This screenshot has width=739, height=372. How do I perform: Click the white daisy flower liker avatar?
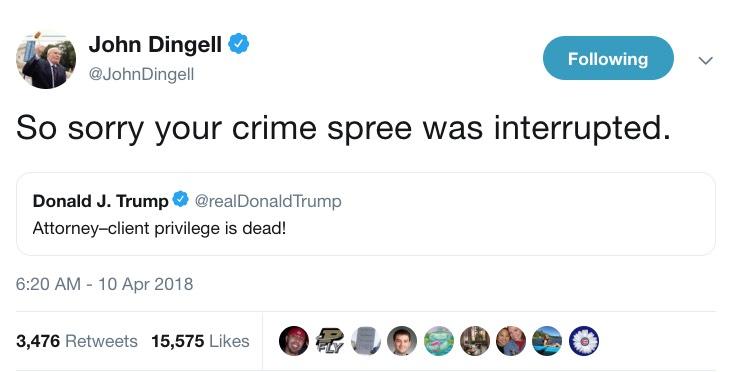(x=583, y=340)
